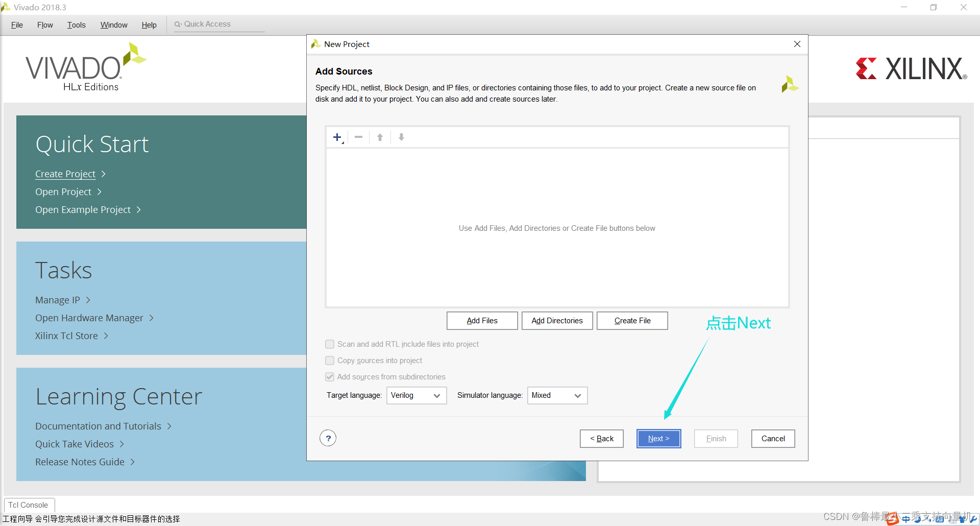Click the Create Project link

pos(65,174)
